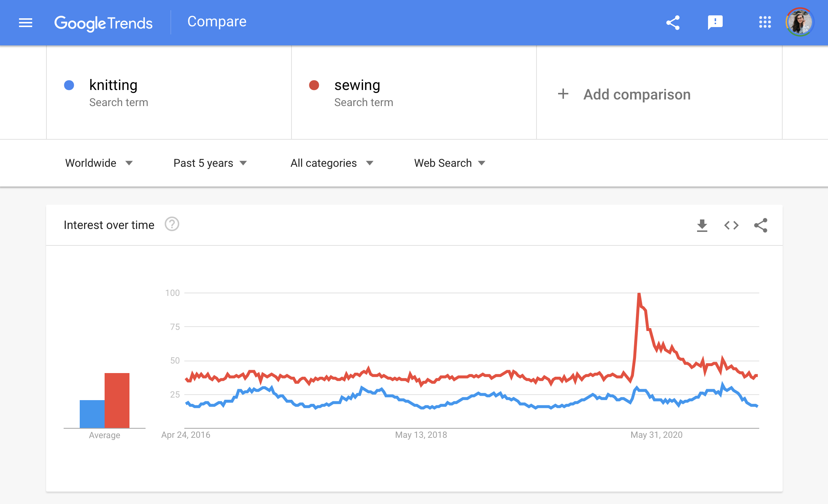The width and height of the screenshot is (828, 504).
Task: Go to the Google Trends home logo
Action: tap(103, 23)
